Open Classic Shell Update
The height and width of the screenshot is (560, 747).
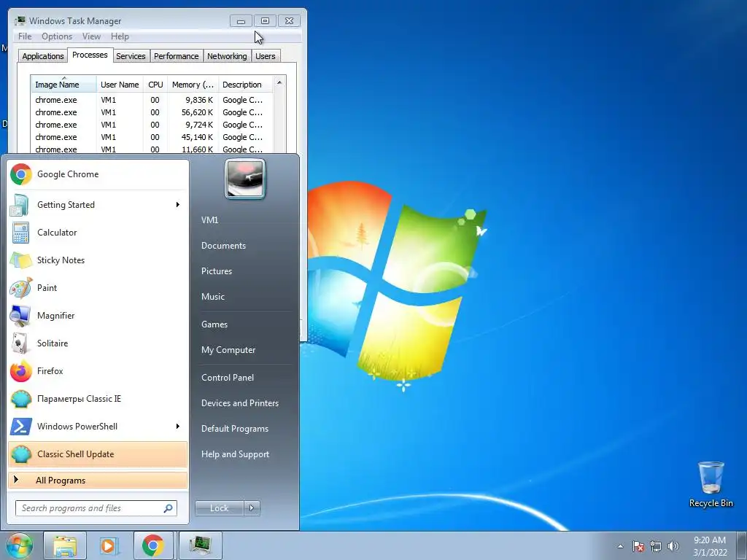pyautogui.click(x=98, y=454)
